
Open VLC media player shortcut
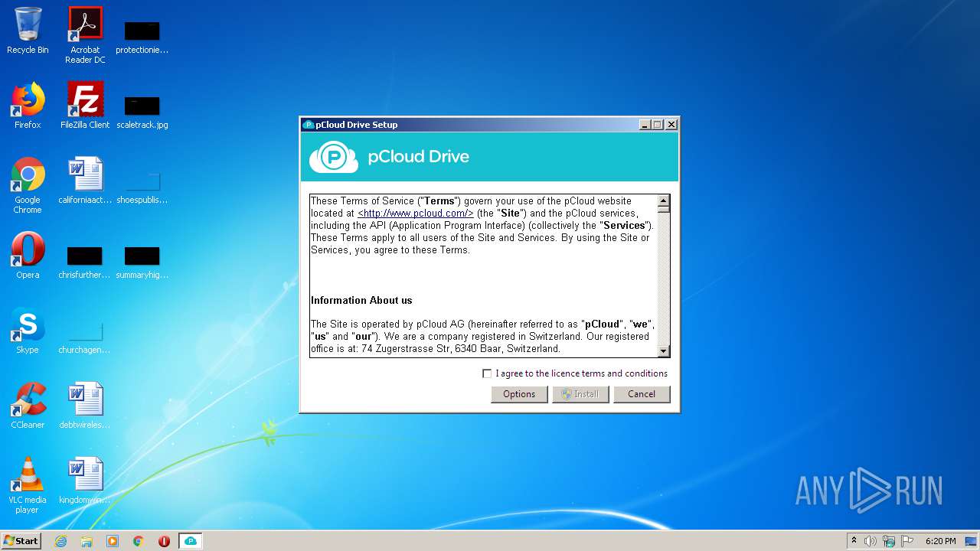coord(28,485)
